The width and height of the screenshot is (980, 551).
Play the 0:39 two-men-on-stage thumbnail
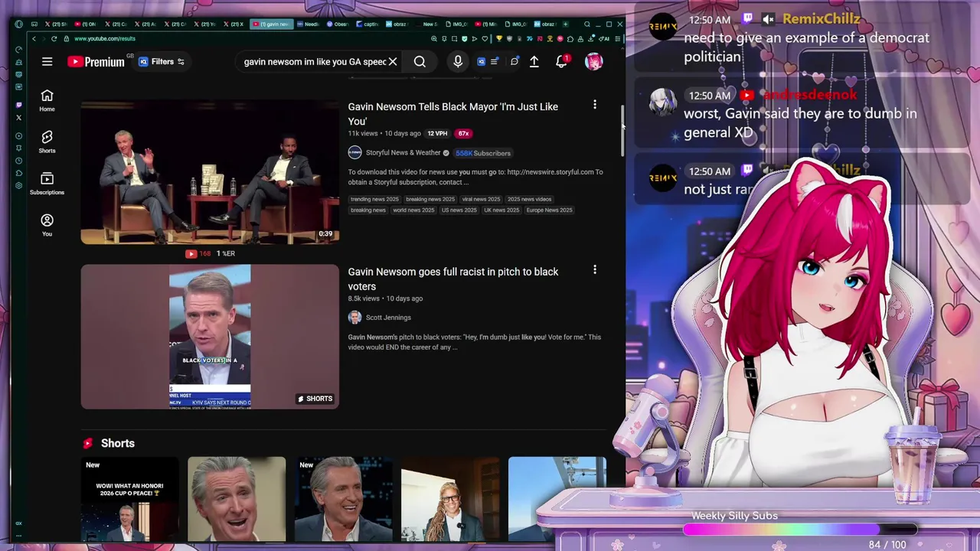(210, 172)
